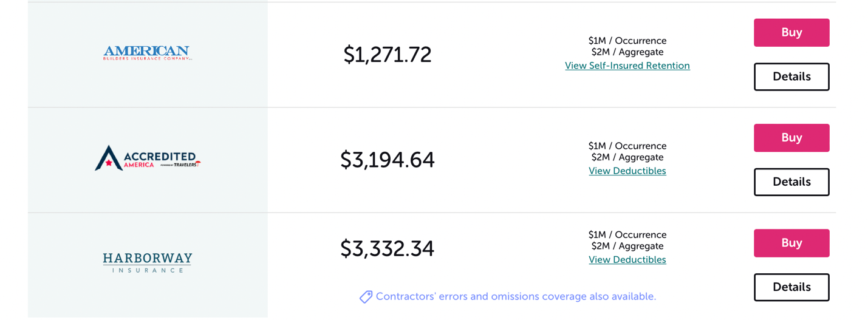Click the American Builders Insurance Company logo
The image size is (868, 320).
pos(147,53)
